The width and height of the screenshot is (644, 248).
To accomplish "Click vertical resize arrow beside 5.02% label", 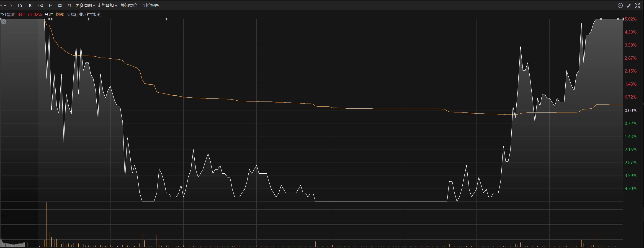I will tap(623, 19).
